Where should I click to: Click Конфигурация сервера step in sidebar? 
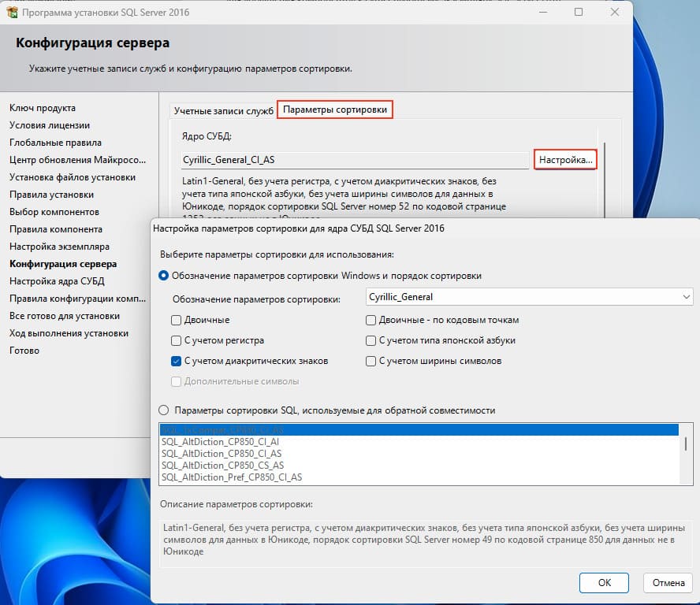coord(63,264)
